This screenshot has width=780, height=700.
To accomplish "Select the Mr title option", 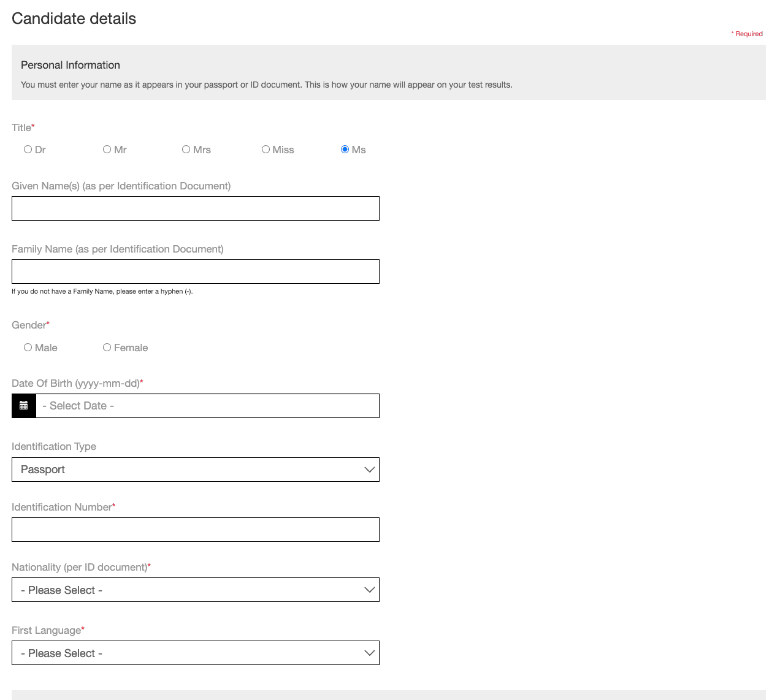I will point(107,150).
